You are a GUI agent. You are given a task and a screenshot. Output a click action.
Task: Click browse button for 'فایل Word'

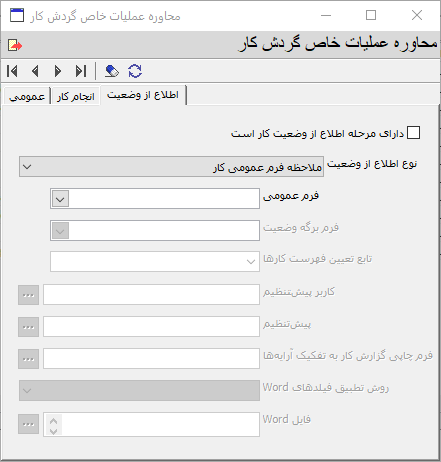28,424
